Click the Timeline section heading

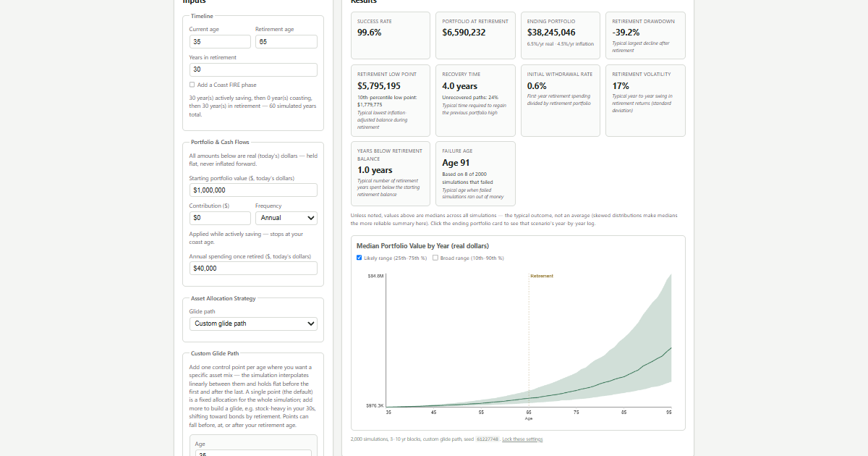[202, 16]
